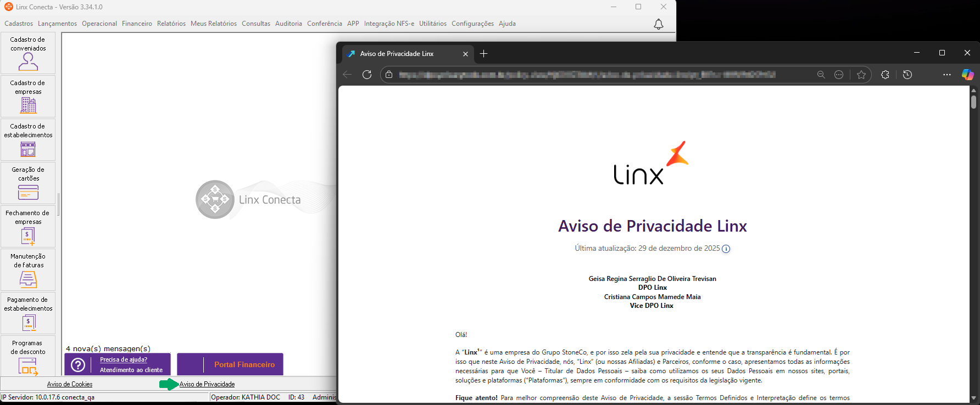Maximize the Linx Conecta window
Viewport: 980px width, 405px height.
pyautogui.click(x=638, y=7)
